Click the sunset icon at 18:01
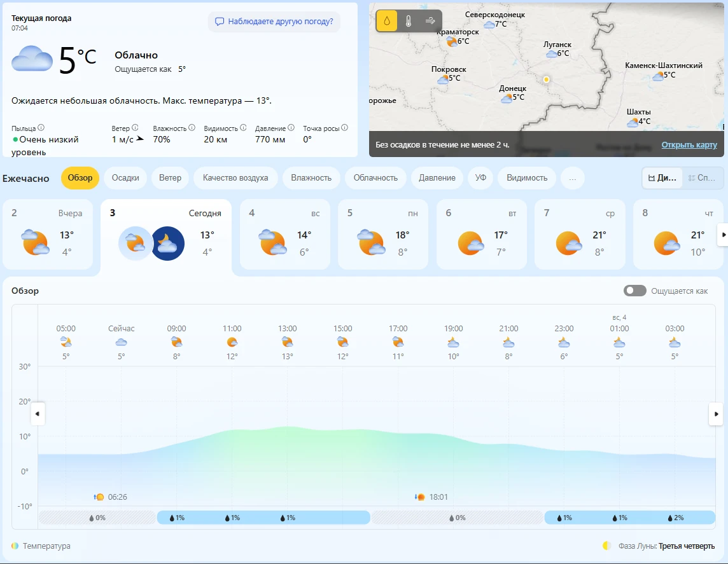 tap(420, 497)
